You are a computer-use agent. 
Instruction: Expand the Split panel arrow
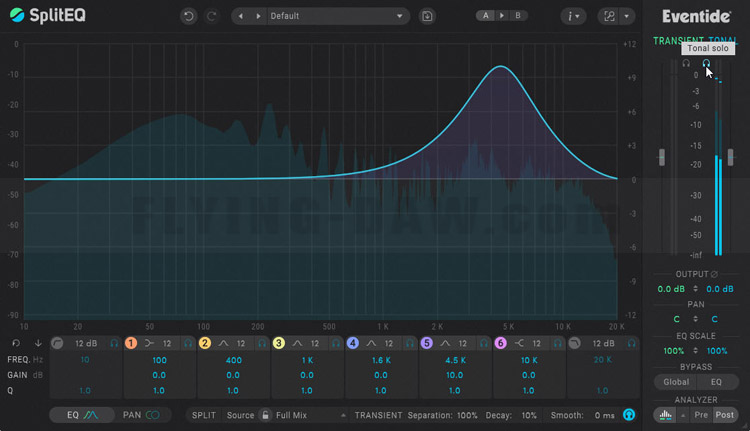[343, 415]
